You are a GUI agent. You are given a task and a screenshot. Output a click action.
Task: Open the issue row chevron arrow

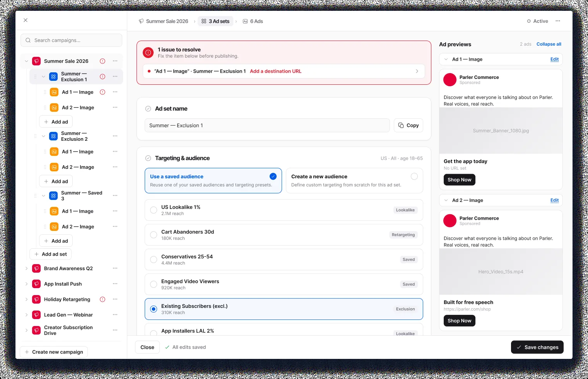point(417,71)
